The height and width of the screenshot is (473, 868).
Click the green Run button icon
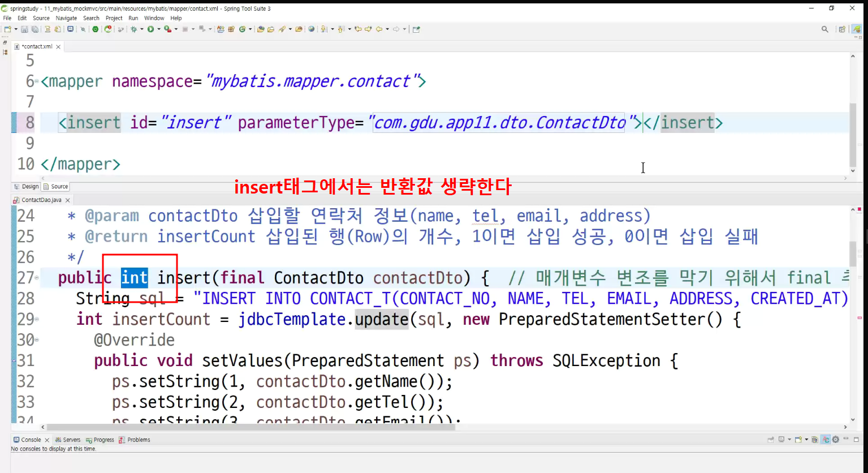tap(151, 29)
